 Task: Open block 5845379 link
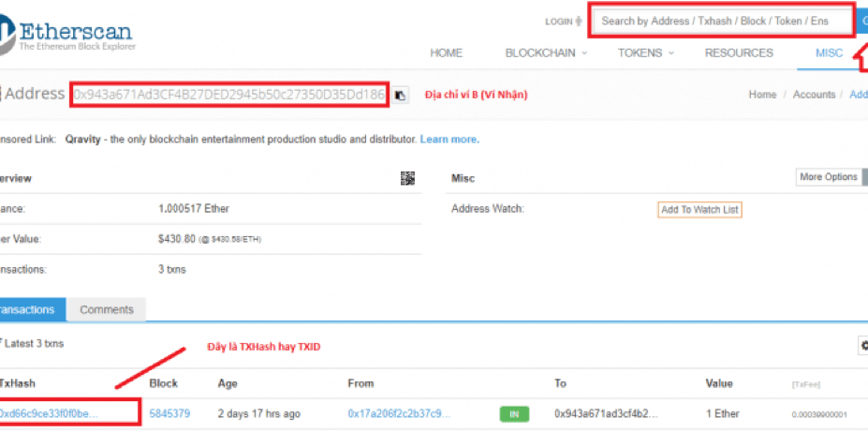[170, 413]
